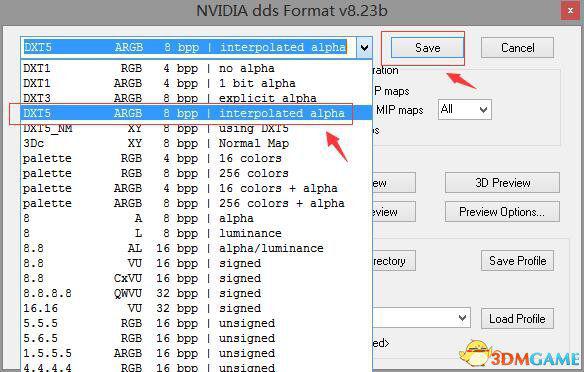Select DXT5_NM XY format entry
The width and height of the screenshot is (584, 372).
coord(197,128)
